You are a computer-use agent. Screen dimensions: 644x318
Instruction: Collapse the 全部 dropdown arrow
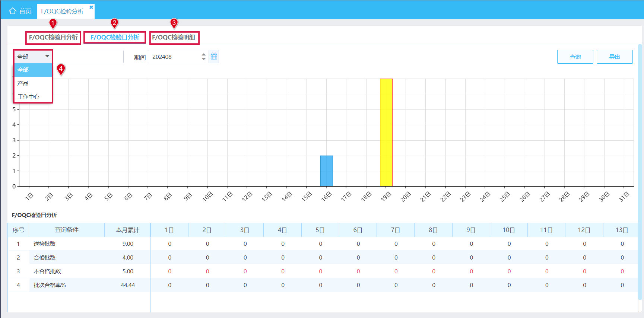(x=47, y=56)
